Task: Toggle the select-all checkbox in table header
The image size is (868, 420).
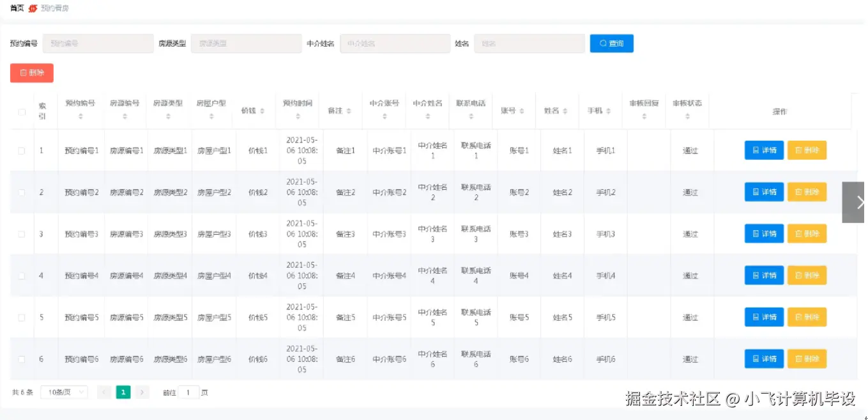Action: point(22,112)
